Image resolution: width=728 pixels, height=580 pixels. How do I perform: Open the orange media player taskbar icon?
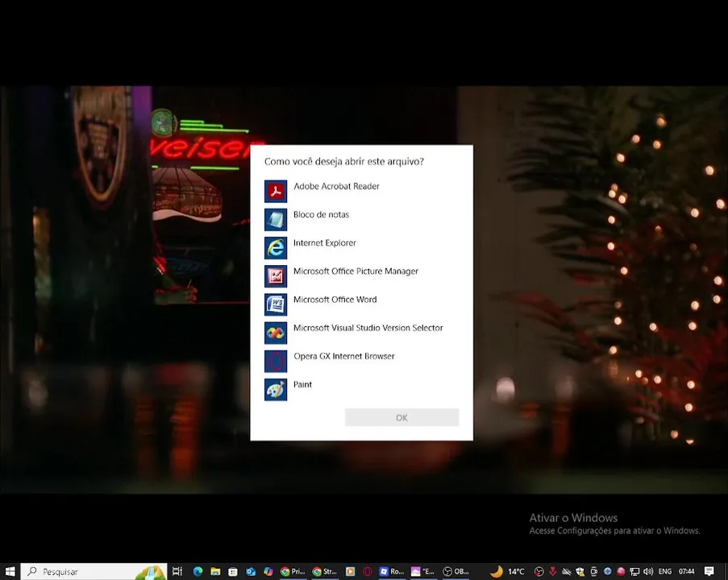click(x=351, y=571)
